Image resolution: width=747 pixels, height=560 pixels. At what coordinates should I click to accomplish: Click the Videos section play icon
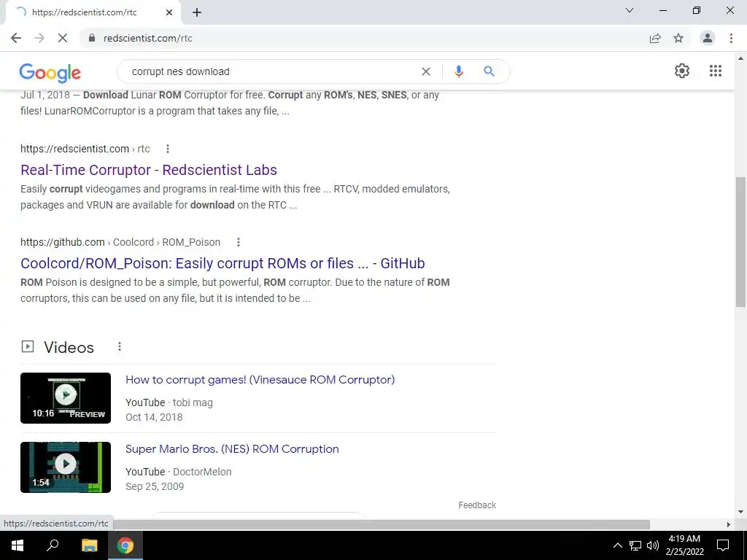[28, 346]
